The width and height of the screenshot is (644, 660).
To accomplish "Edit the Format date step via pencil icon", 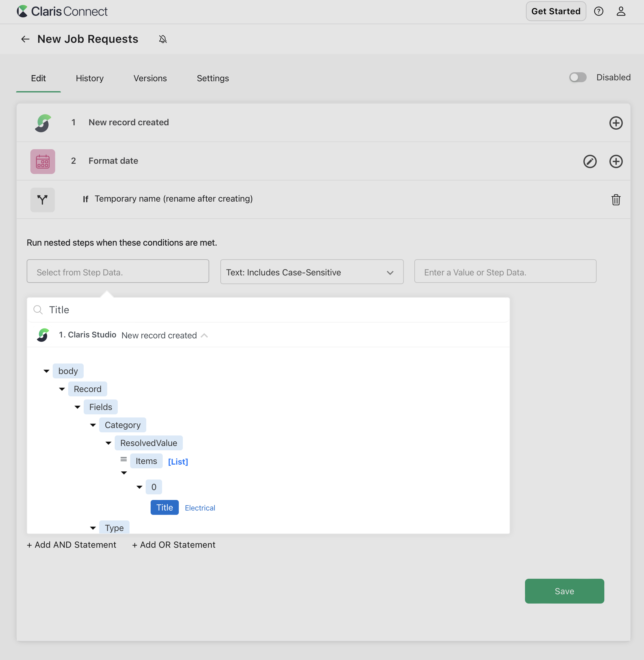I will pos(590,162).
